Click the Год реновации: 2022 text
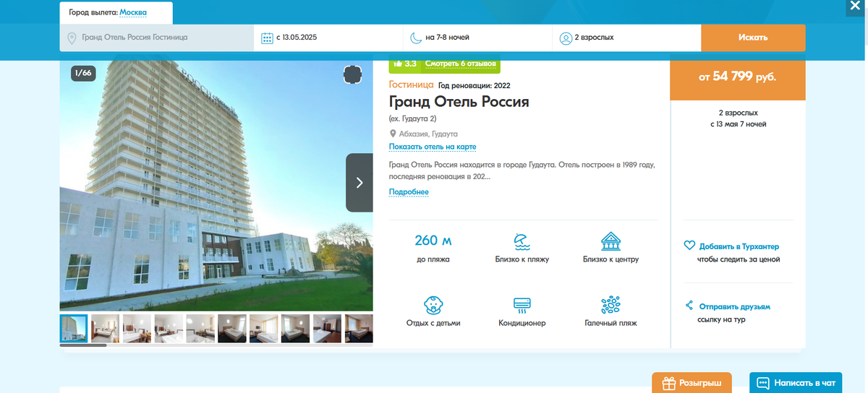 [475, 85]
